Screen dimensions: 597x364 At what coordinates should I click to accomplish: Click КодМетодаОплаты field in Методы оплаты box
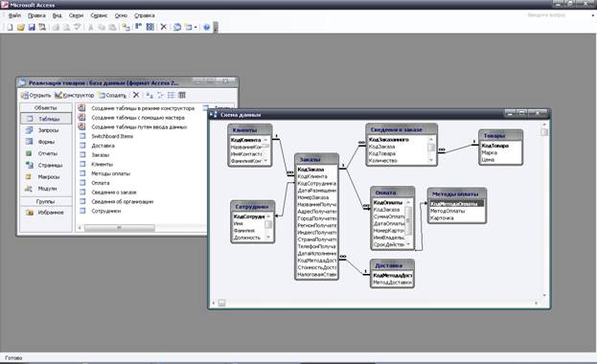click(456, 204)
